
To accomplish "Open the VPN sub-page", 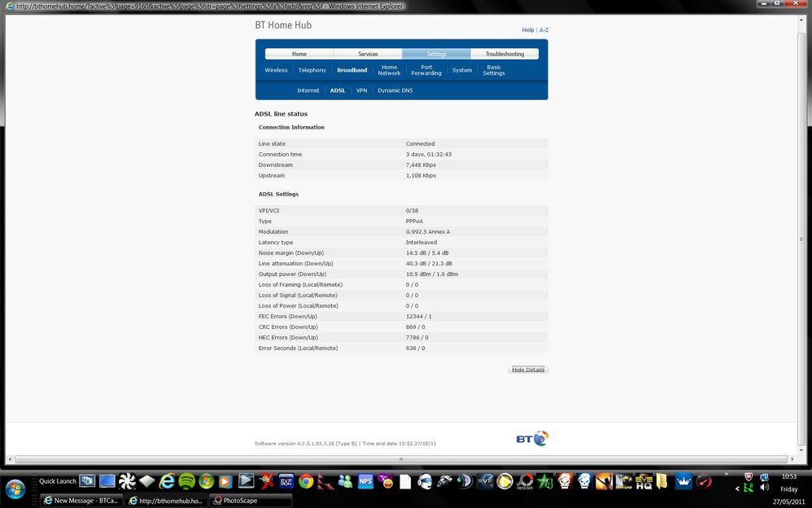I will [x=361, y=90].
